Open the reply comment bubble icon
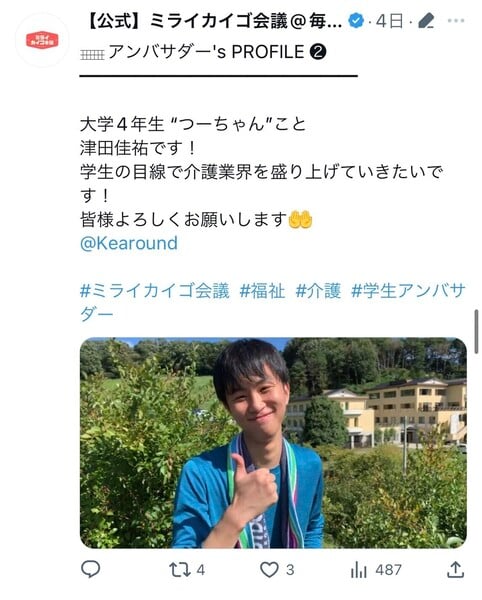482x600 pixels. pyautogui.click(x=91, y=569)
